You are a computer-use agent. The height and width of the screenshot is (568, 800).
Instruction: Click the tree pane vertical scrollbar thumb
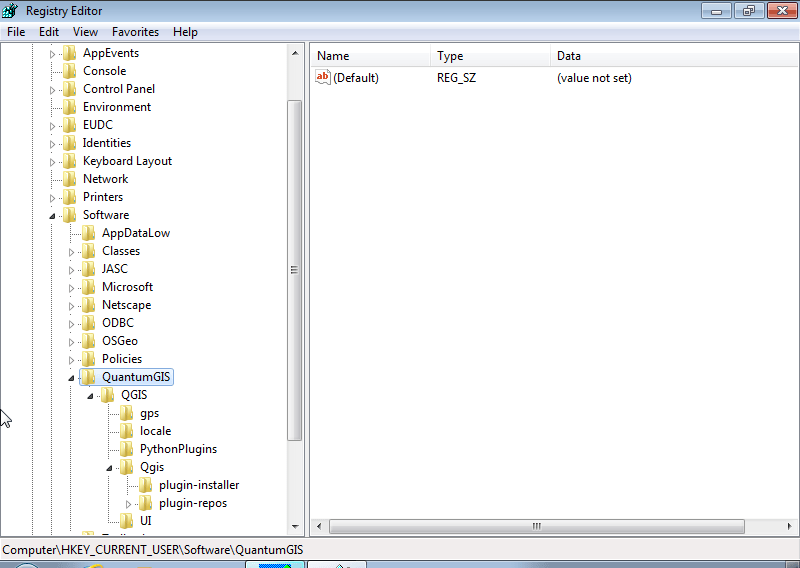coord(294,270)
